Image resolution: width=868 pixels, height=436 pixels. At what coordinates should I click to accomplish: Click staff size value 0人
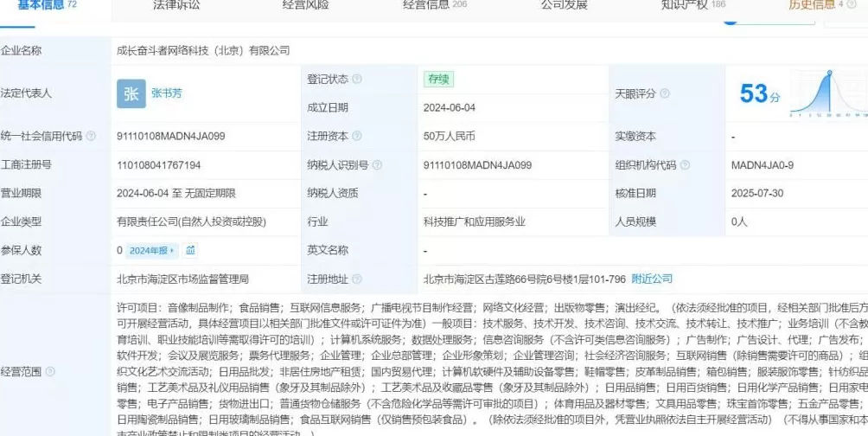[x=739, y=222]
